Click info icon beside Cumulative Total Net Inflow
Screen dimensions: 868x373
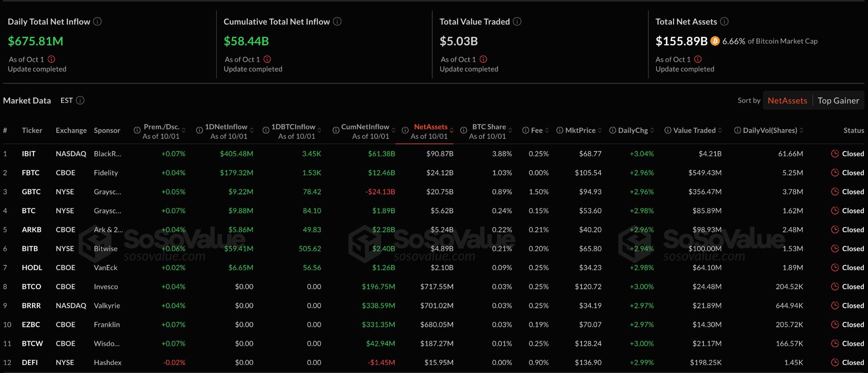click(337, 22)
